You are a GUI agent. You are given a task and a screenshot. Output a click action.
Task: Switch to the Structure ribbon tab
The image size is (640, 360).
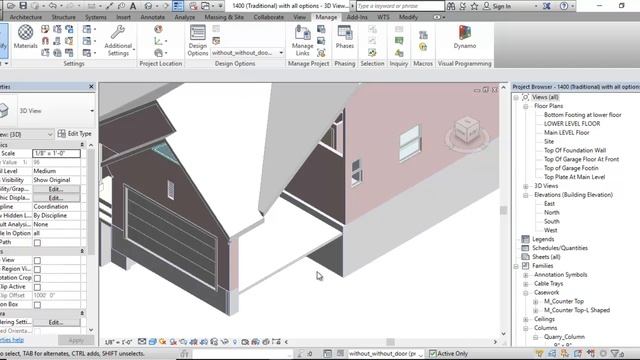(x=63, y=17)
